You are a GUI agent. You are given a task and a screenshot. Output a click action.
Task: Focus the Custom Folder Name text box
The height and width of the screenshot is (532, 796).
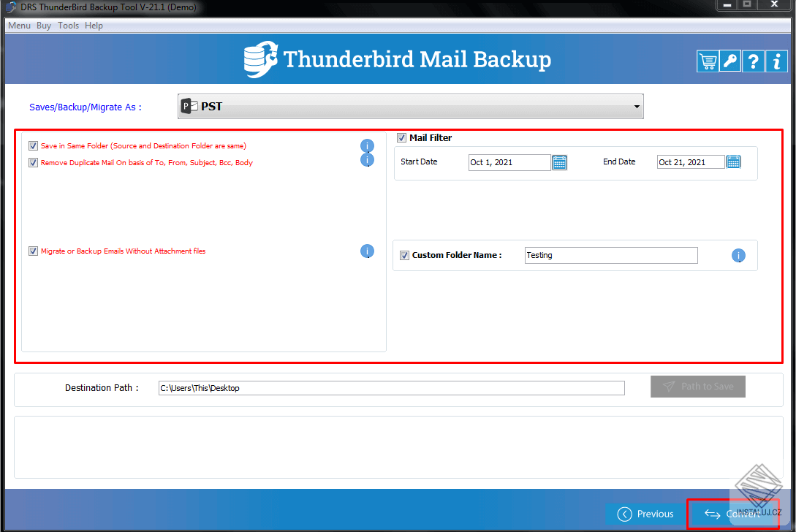[611, 255]
